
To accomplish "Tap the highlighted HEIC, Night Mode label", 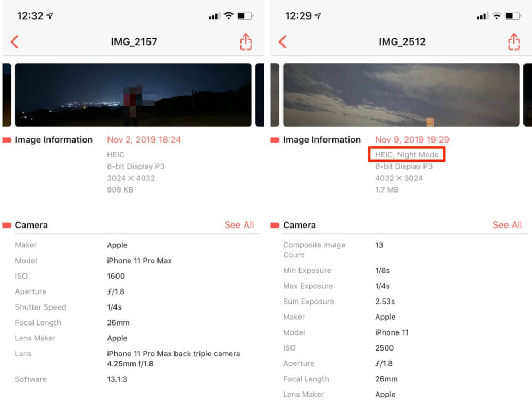I will pos(406,155).
